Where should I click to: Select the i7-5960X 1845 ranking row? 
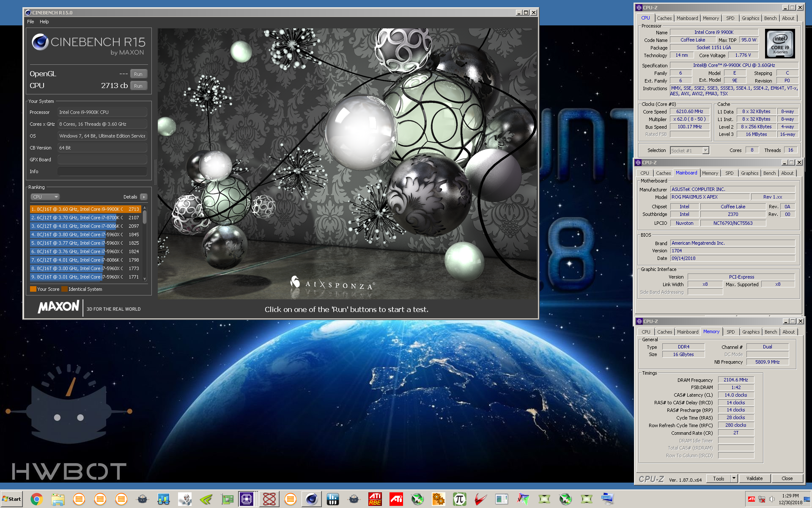(x=85, y=235)
